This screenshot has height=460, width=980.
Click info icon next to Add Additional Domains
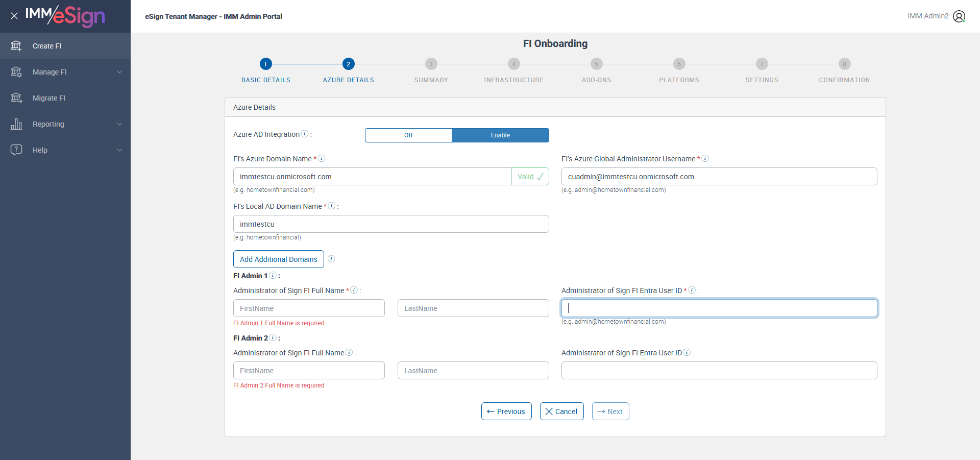point(331,259)
